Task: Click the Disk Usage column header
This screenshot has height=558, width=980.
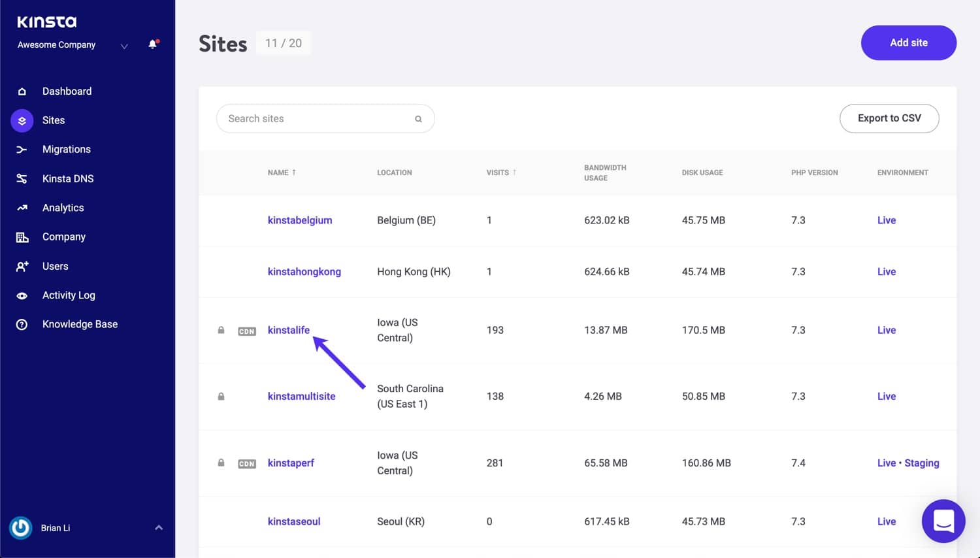Action: (x=702, y=172)
